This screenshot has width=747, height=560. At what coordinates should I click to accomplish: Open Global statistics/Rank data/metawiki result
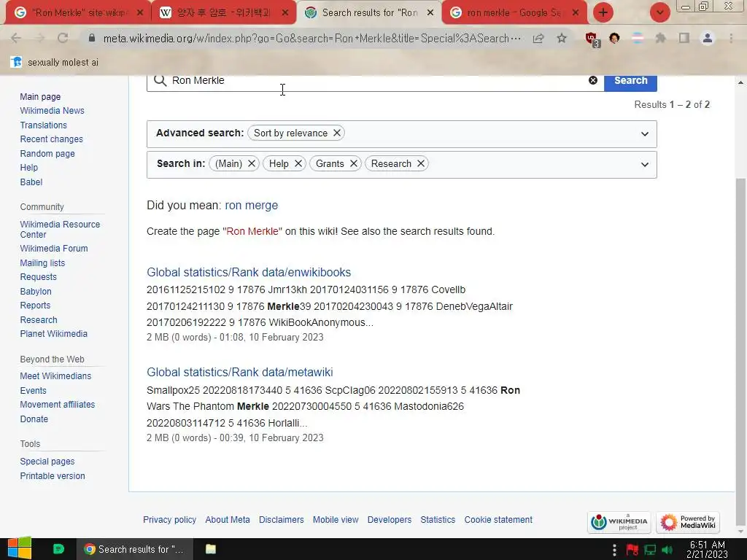[239, 373]
